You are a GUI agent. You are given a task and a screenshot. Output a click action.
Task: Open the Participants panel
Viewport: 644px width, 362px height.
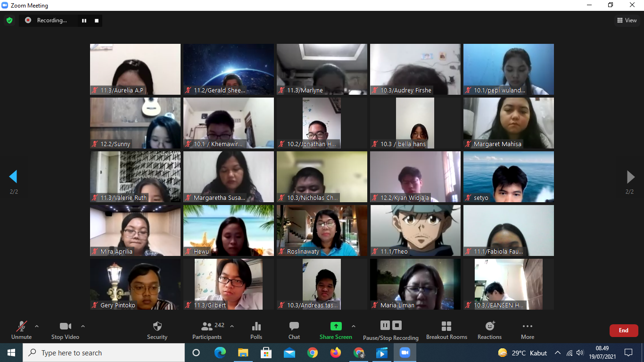coord(207,327)
